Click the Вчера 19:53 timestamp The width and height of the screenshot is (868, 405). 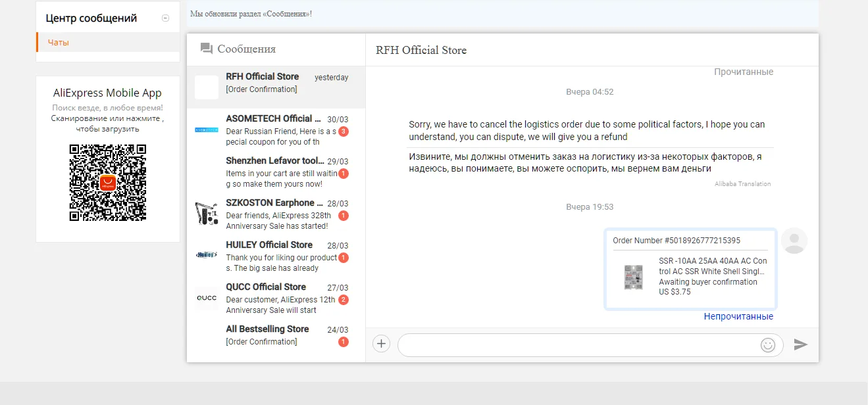[x=590, y=207]
